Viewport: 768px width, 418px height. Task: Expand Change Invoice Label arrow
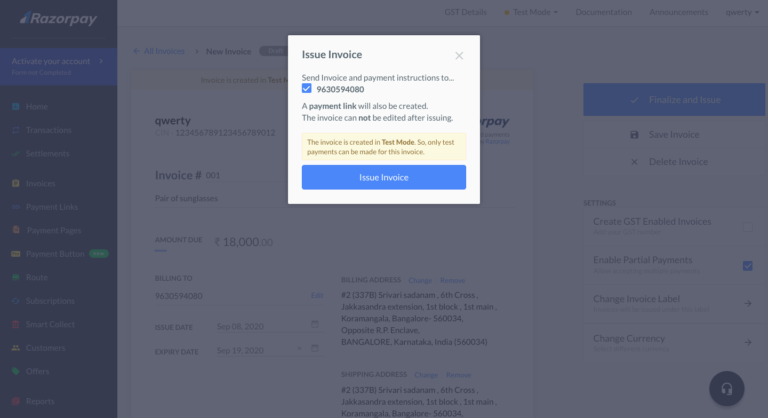click(x=747, y=303)
